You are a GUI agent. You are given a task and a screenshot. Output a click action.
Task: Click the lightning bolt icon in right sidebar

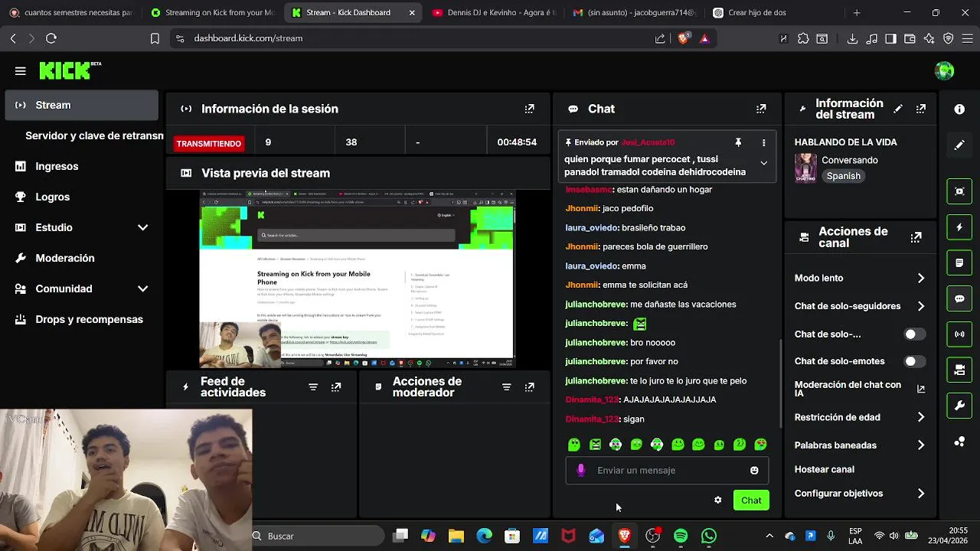[959, 227]
